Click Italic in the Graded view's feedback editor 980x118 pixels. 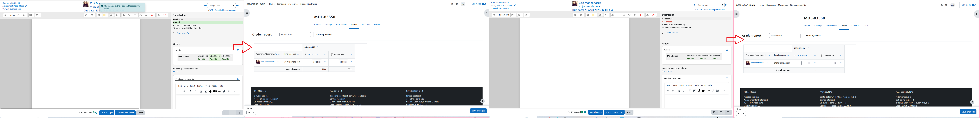pos(195,92)
